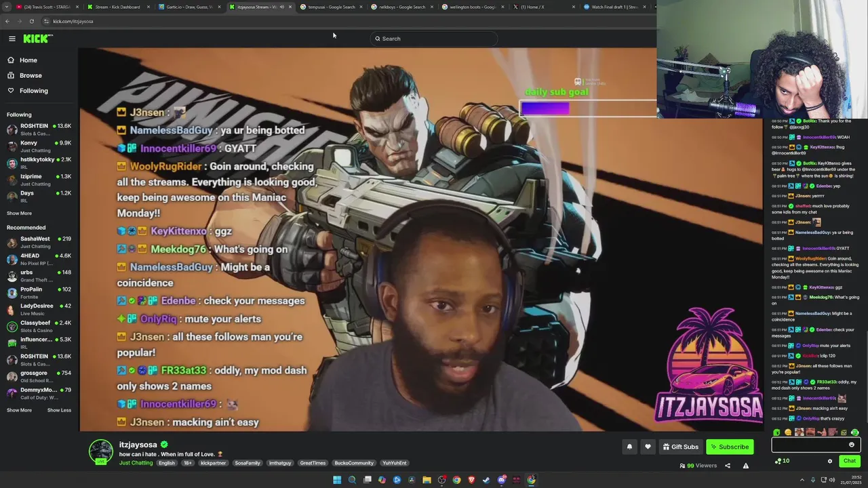Click the kickpartner tag
The image size is (868, 488).
(x=213, y=463)
